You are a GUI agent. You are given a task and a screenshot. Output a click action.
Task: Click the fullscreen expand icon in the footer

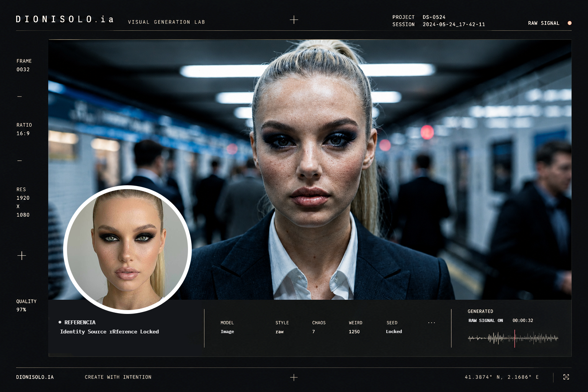[x=566, y=377]
